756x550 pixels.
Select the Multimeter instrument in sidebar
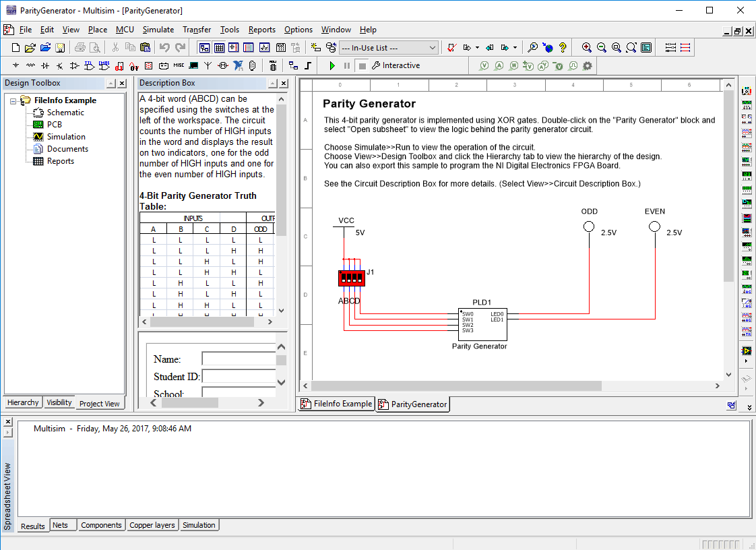coord(747,91)
